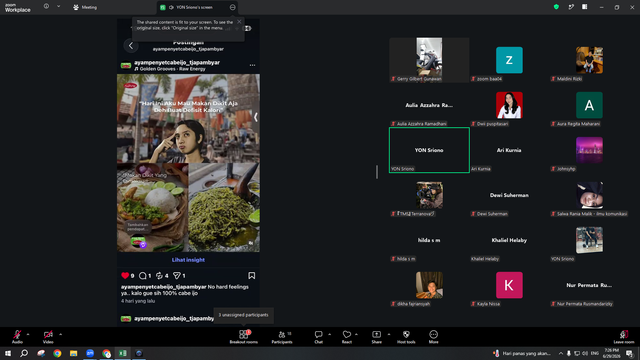Click the Khaliel Helaby participant tile
The height and width of the screenshot is (360, 640).
(509, 240)
